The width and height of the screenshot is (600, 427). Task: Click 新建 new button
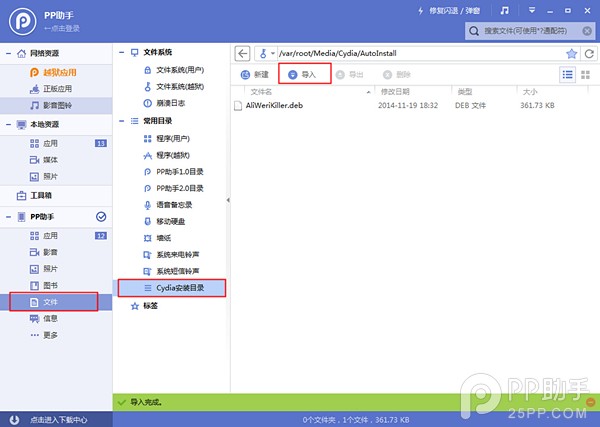pyautogui.click(x=254, y=75)
